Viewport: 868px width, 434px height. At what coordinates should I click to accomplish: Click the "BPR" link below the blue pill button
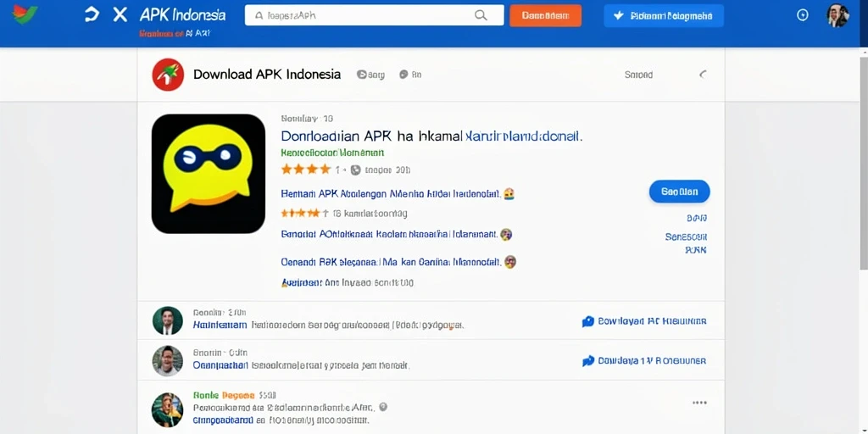click(x=697, y=218)
